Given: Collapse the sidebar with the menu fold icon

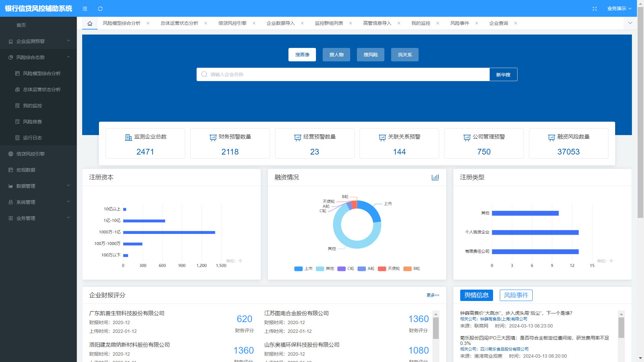Looking at the screenshot, I should pyautogui.click(x=85, y=9).
